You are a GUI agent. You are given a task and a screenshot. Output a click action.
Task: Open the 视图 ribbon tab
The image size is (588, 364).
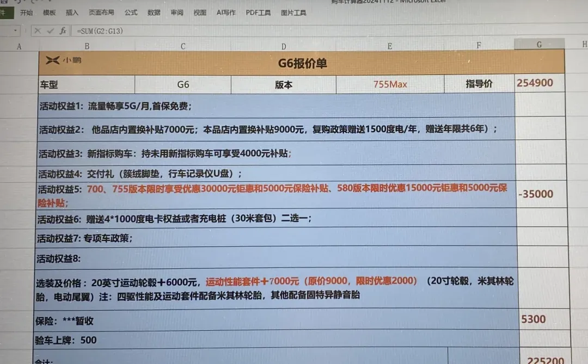point(199,12)
